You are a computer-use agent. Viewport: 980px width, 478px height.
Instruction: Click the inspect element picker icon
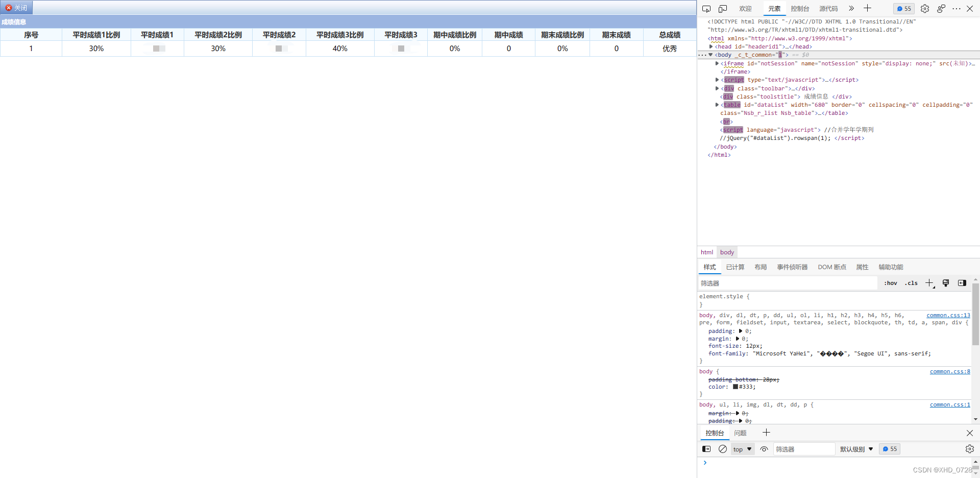[x=706, y=9]
